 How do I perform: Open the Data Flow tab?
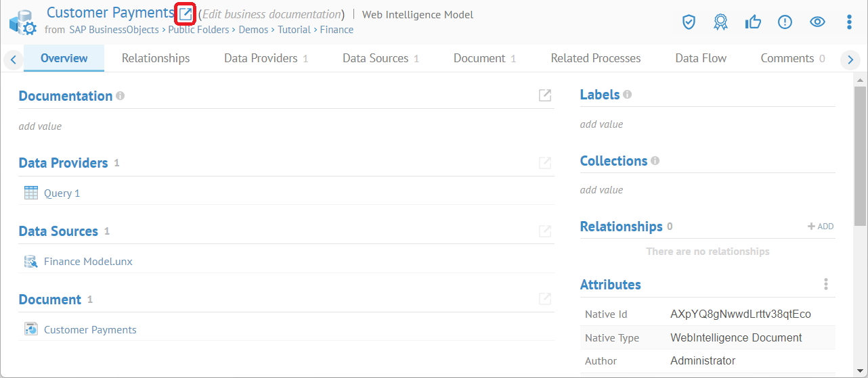(701, 58)
